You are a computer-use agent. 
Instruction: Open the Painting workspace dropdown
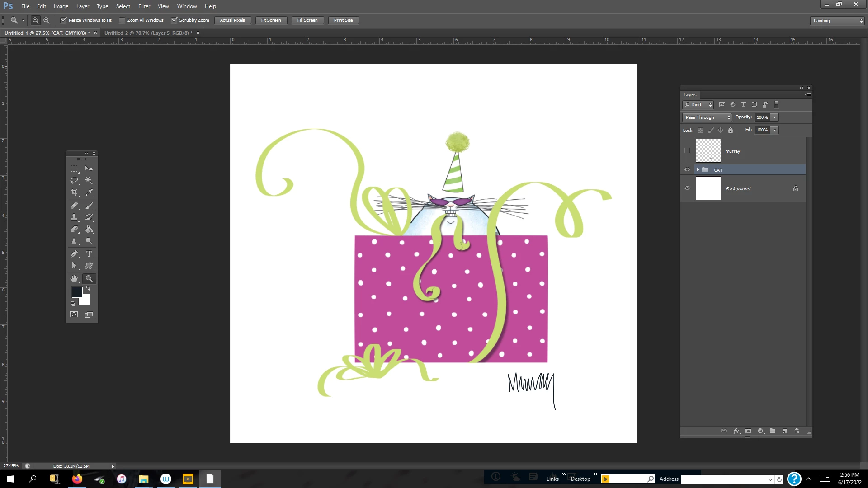point(837,21)
